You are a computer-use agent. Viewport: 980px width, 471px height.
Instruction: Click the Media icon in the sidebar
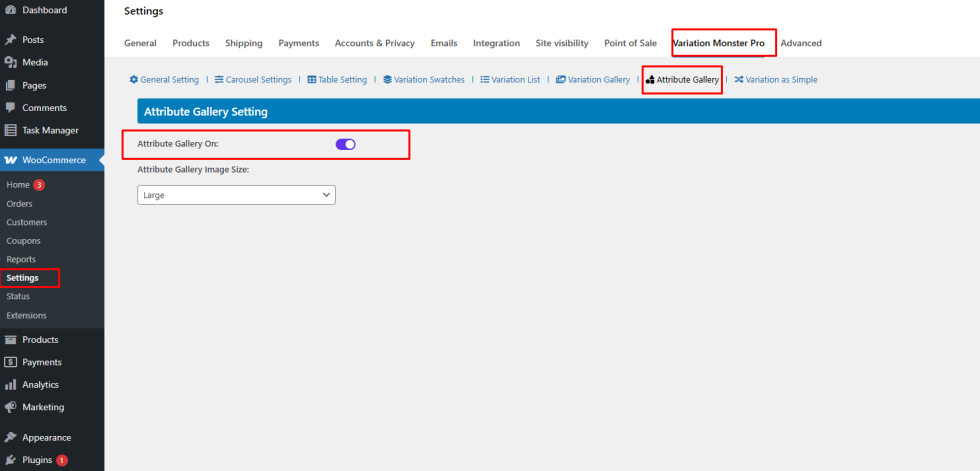click(x=10, y=62)
